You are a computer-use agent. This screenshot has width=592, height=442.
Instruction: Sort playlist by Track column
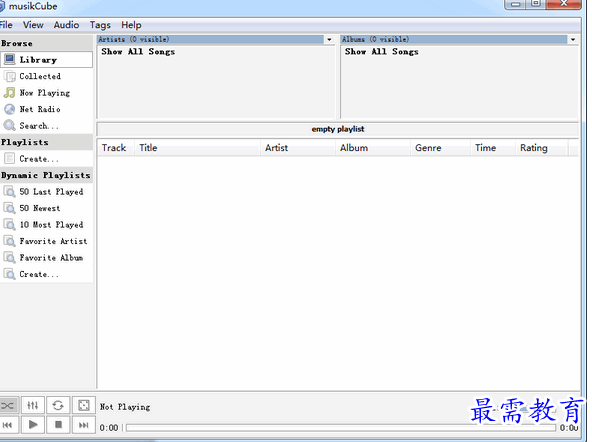click(116, 148)
